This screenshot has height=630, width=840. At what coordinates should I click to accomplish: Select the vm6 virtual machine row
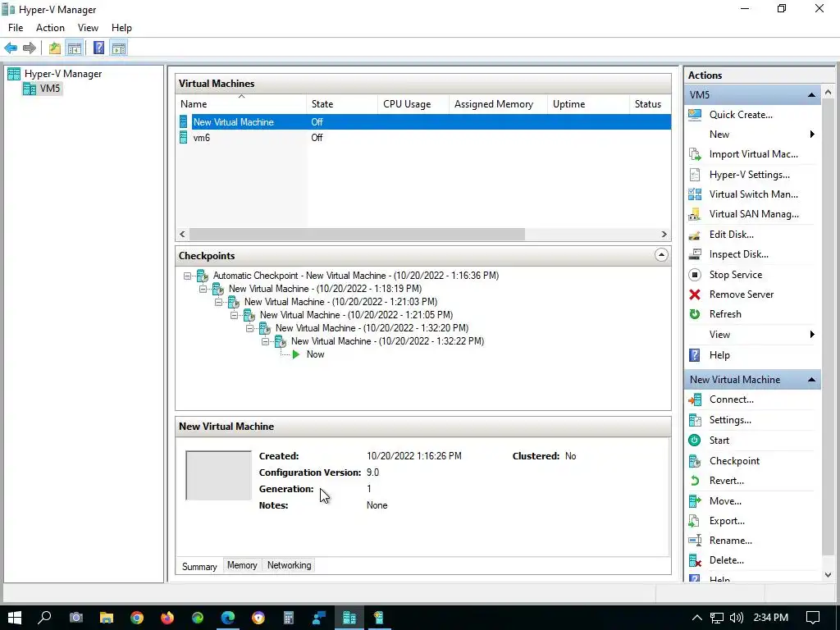423,138
